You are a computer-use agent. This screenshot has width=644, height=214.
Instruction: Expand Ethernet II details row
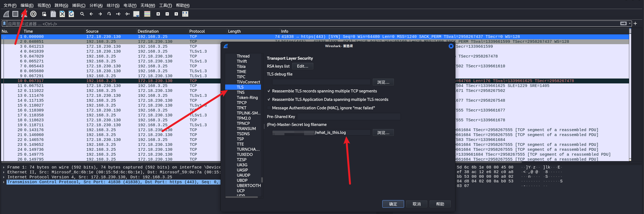point(4,172)
